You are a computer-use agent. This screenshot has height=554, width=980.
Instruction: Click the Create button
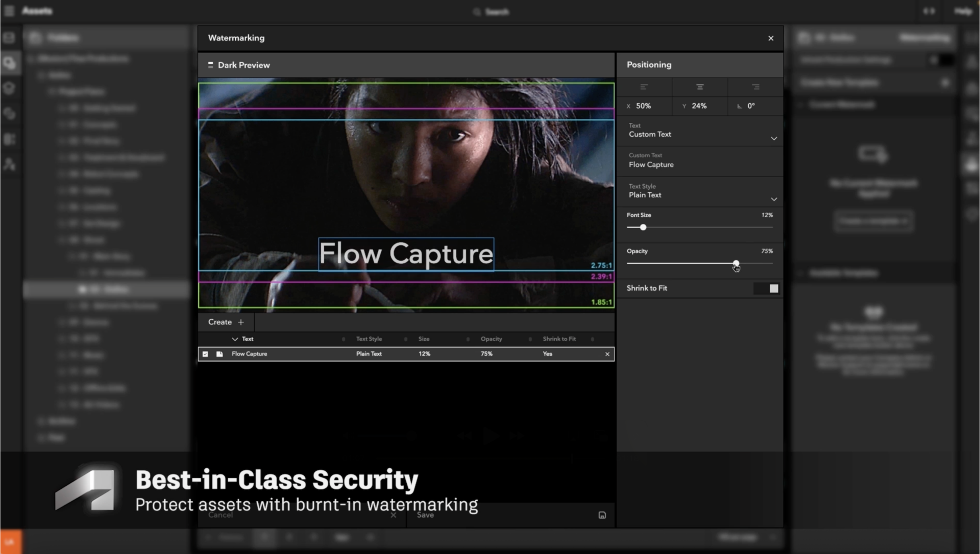pyautogui.click(x=220, y=322)
